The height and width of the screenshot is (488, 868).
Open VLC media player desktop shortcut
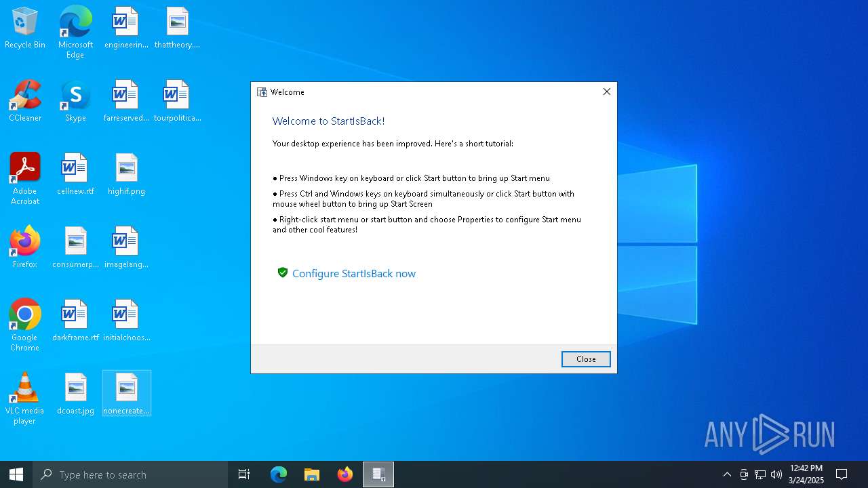tap(25, 398)
